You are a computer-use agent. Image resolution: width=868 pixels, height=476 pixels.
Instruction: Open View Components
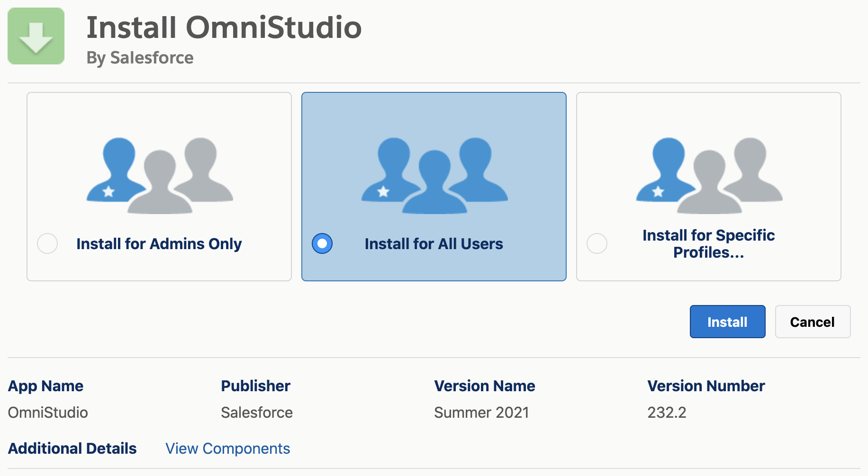coord(227,449)
